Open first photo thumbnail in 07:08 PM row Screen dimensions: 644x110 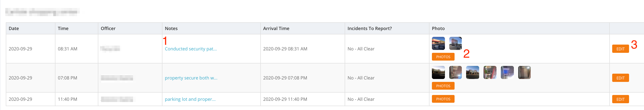[438, 73]
